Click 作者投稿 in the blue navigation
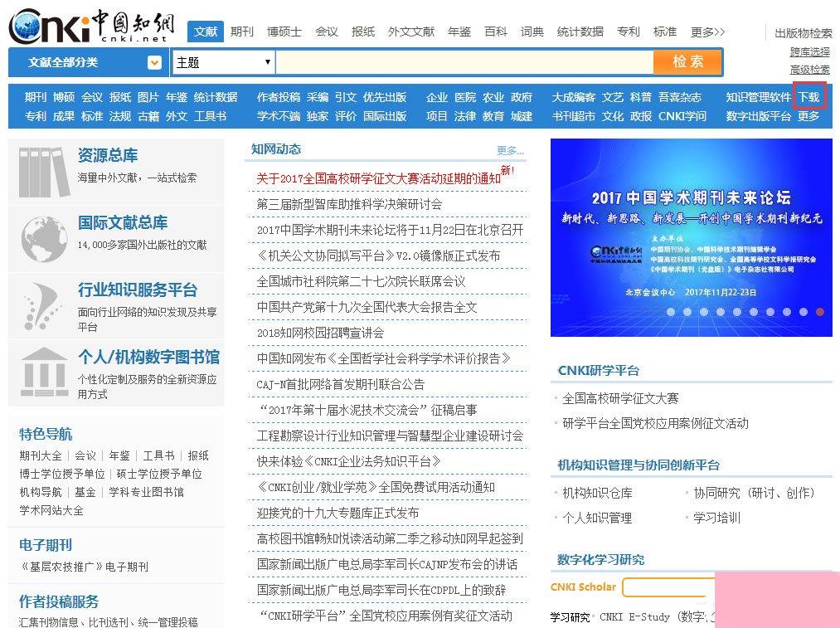This screenshot has width=840, height=628. click(279, 97)
